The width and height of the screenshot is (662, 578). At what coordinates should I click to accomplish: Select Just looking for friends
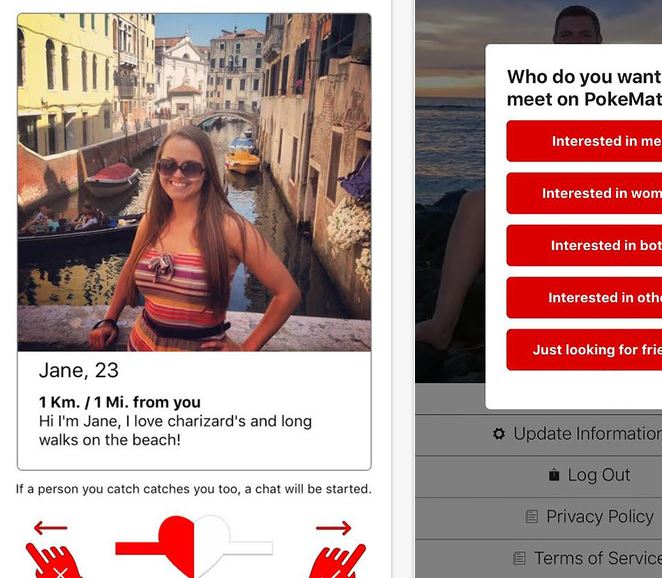584,350
